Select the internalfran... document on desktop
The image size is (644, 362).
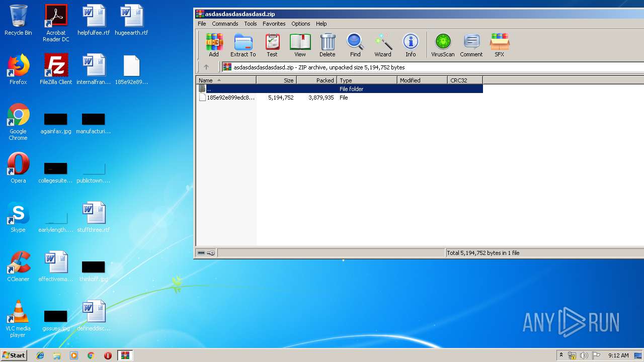94,69
